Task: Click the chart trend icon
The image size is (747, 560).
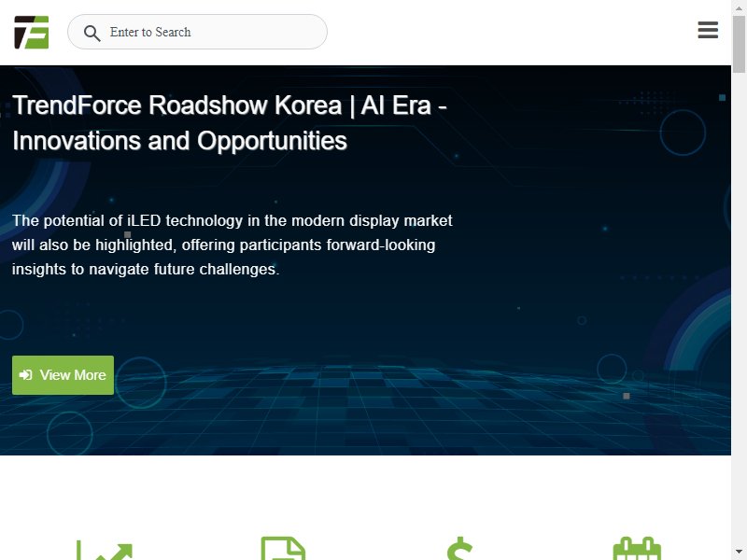Action: click(x=105, y=550)
